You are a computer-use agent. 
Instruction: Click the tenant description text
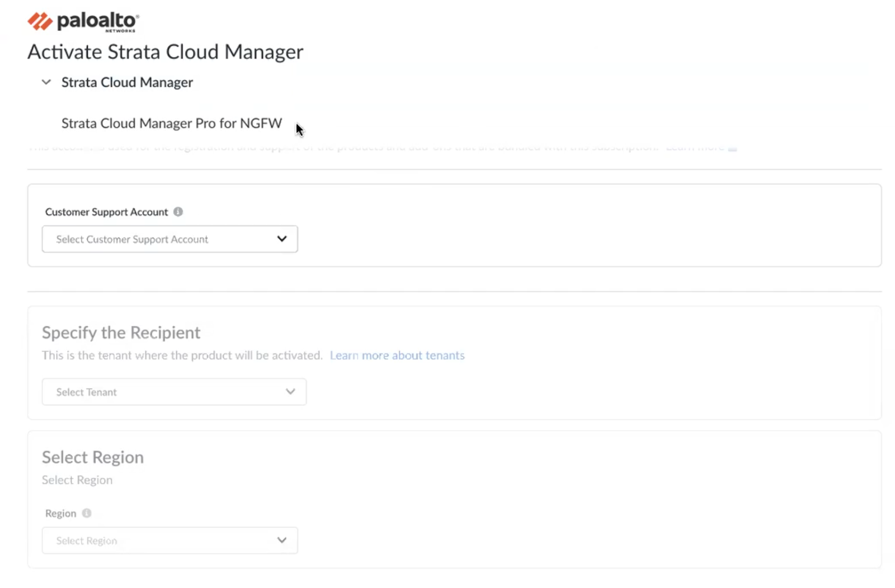(x=182, y=355)
